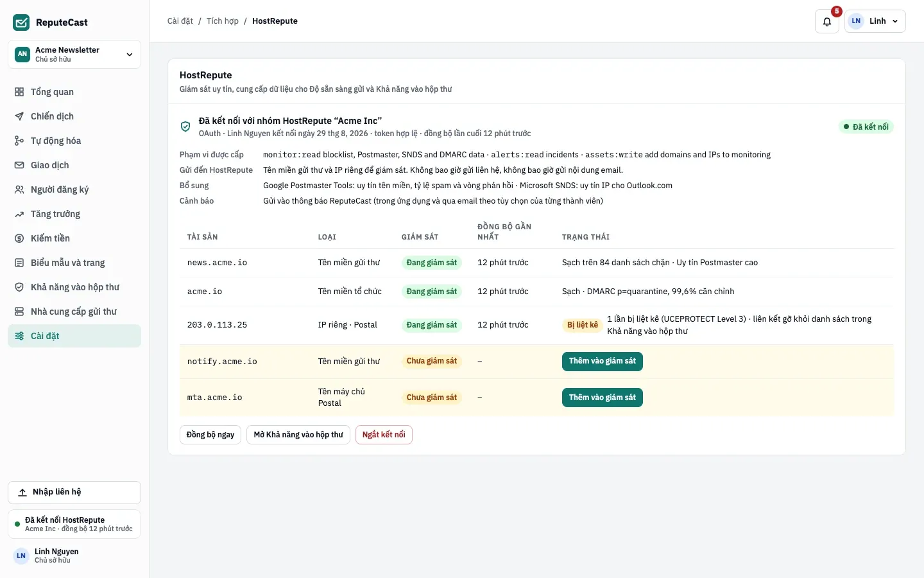Open the notifications bell
Viewport: 924px width, 578px height.
827,21
